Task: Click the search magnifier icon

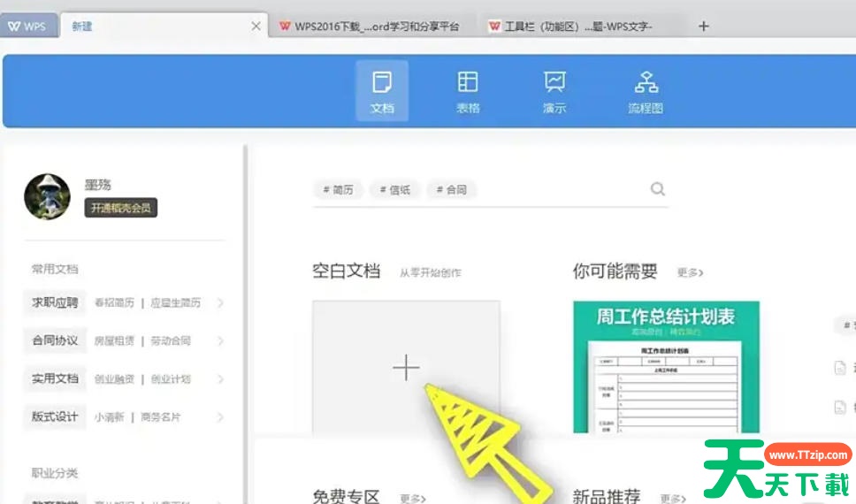Action: click(658, 189)
